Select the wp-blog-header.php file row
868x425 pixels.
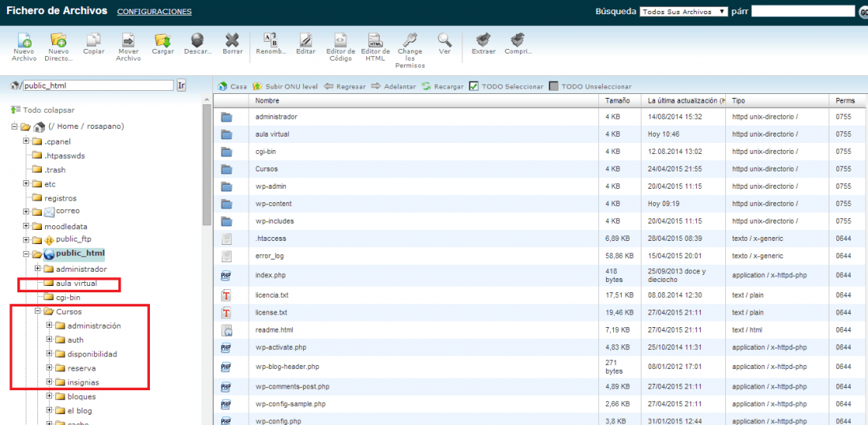click(x=541, y=367)
